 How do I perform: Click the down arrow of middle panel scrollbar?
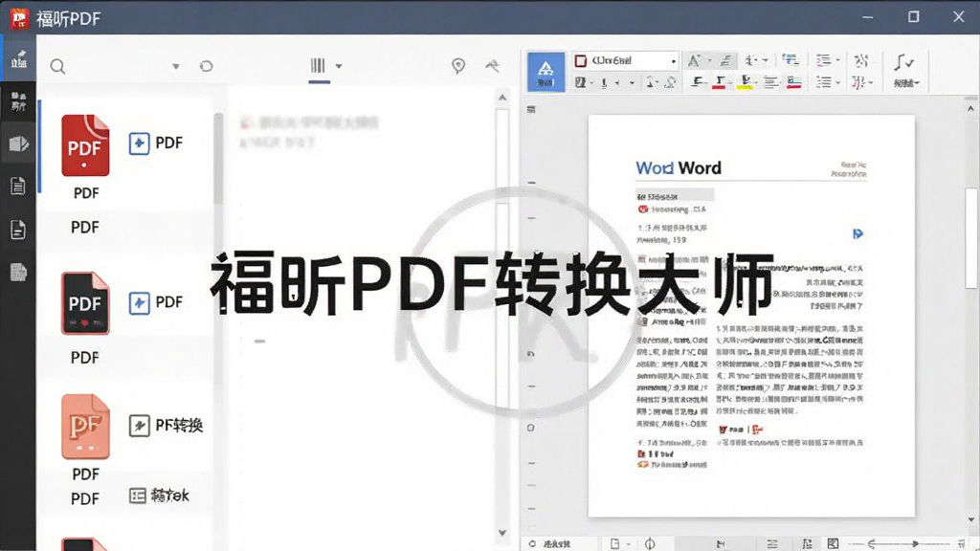tap(502, 533)
